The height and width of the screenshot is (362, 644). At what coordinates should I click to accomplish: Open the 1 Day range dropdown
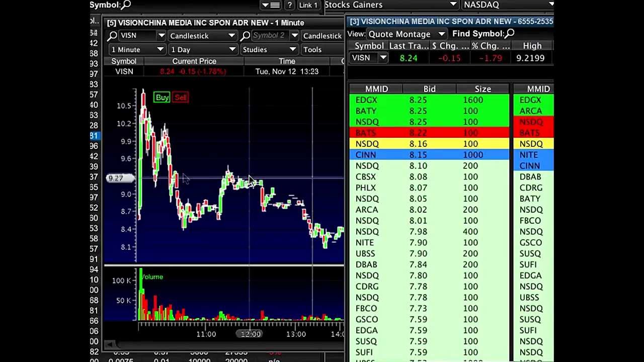203,49
